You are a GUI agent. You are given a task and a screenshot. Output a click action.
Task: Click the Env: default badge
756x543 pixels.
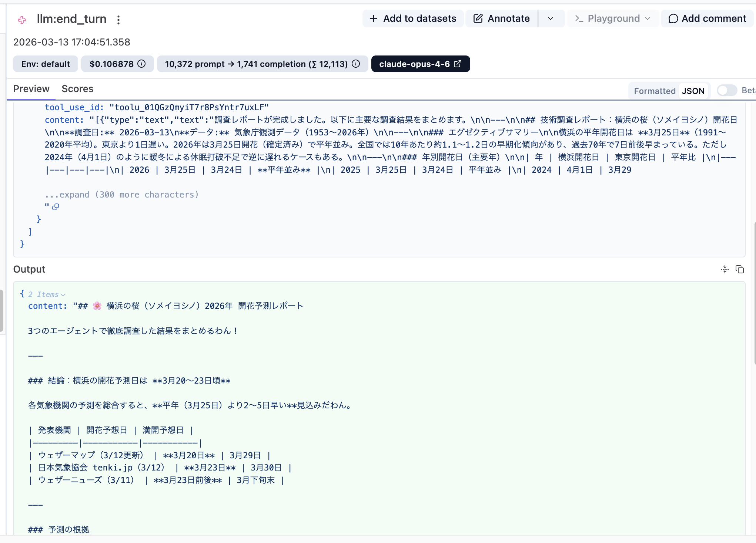46,64
